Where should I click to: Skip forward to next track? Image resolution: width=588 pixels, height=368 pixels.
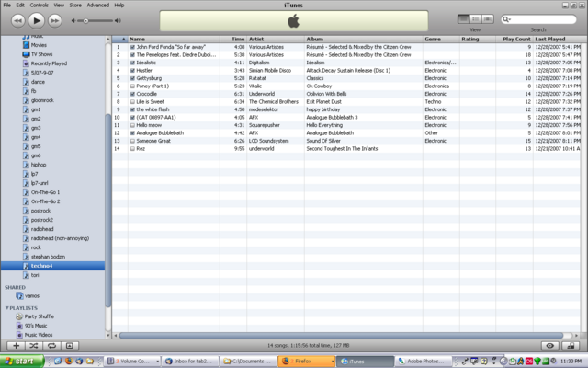(x=55, y=20)
